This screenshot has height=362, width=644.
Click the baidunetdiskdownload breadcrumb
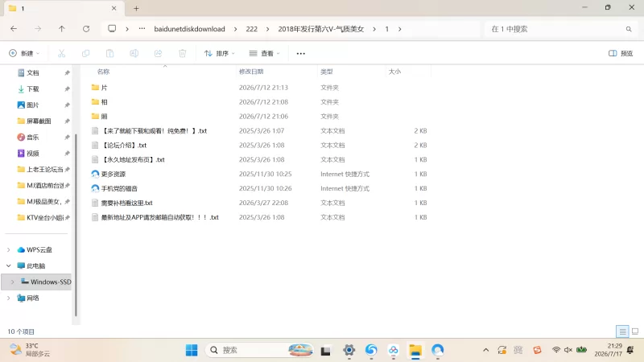coord(190,29)
